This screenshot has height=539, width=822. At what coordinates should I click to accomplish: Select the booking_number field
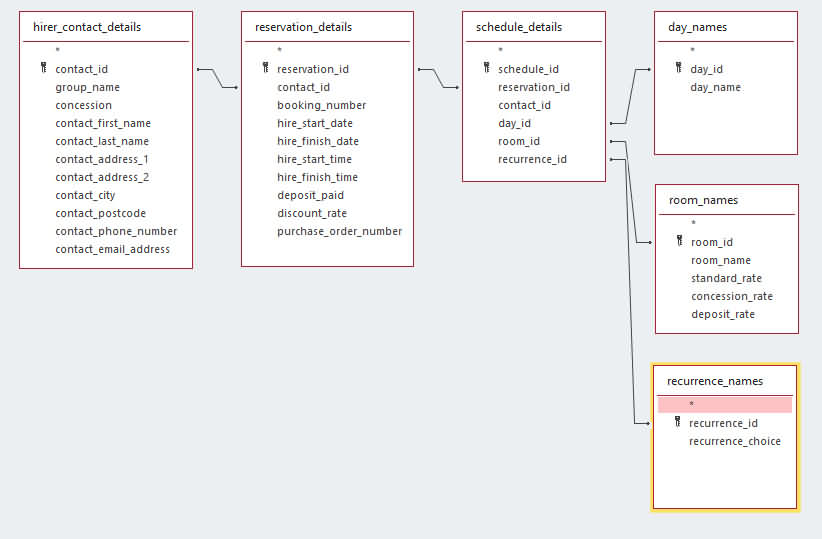(x=321, y=105)
